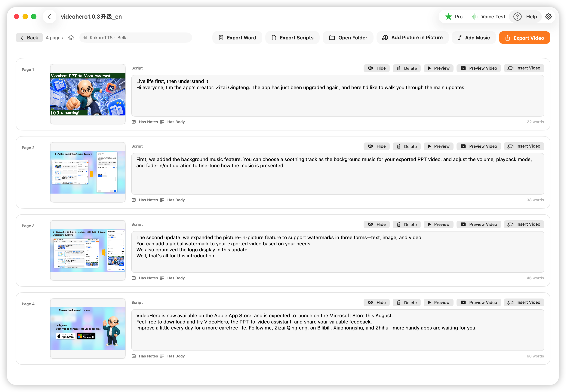Click the "4 pages" label
The width and height of the screenshot is (566, 392).
(x=54, y=38)
